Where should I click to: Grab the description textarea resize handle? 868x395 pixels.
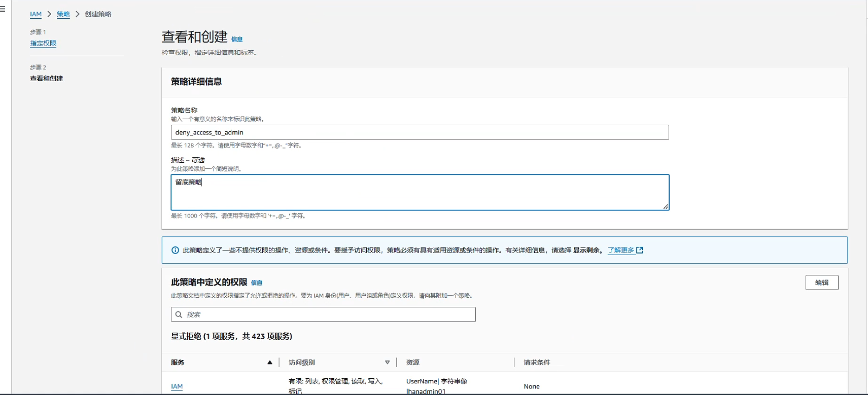point(666,206)
